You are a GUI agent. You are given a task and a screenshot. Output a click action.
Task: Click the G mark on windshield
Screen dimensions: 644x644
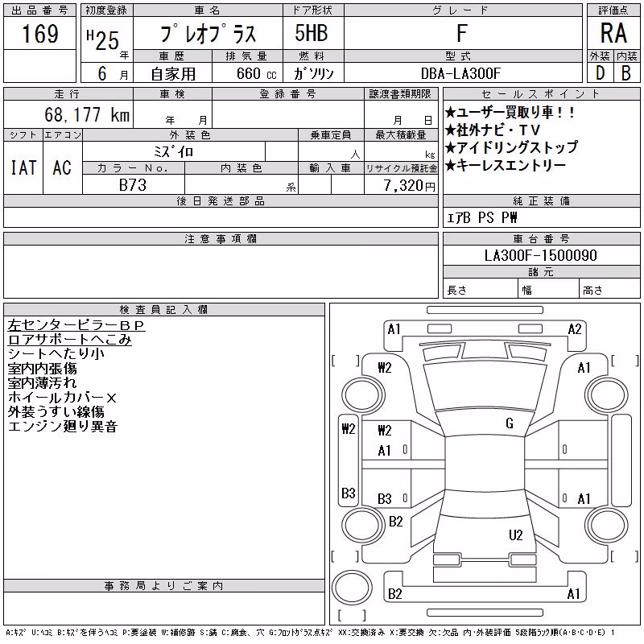click(x=510, y=423)
